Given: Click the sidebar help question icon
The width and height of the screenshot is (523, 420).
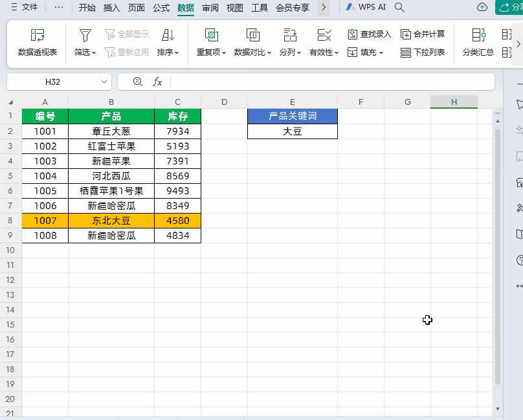Looking at the screenshot, I should (519, 260).
